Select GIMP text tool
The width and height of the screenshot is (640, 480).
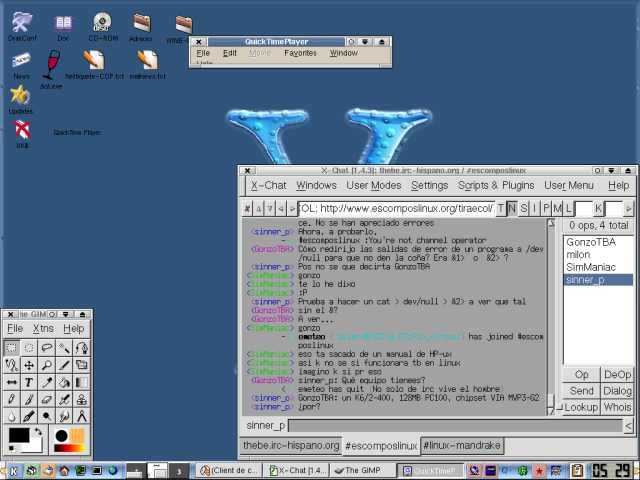[x=29, y=382]
